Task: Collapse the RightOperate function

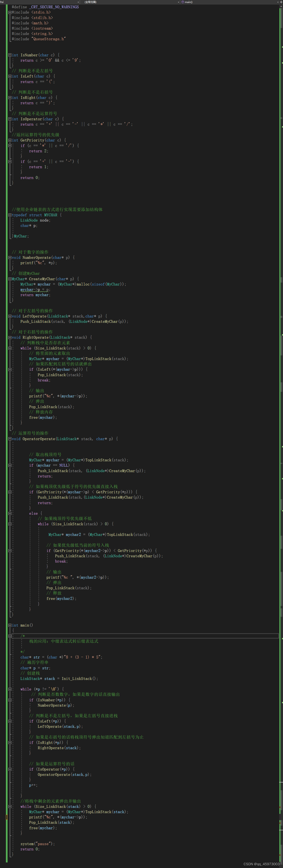Action: click(10, 338)
